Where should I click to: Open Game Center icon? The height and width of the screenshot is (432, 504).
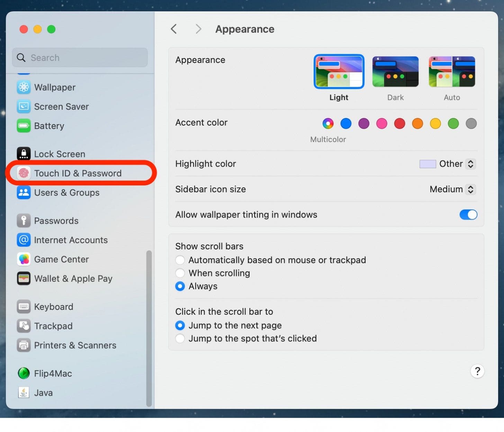pos(24,259)
